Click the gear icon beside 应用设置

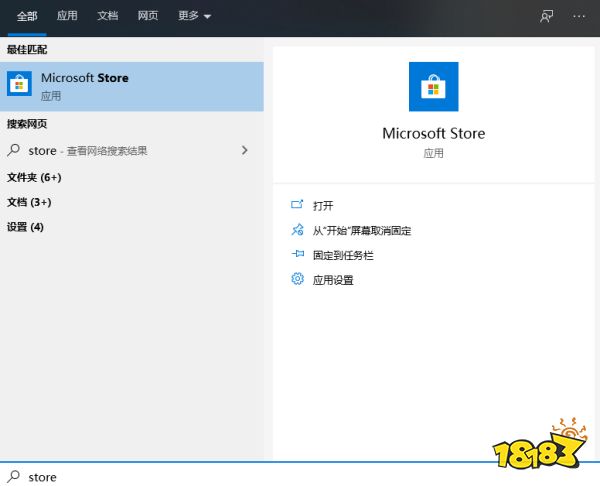297,279
